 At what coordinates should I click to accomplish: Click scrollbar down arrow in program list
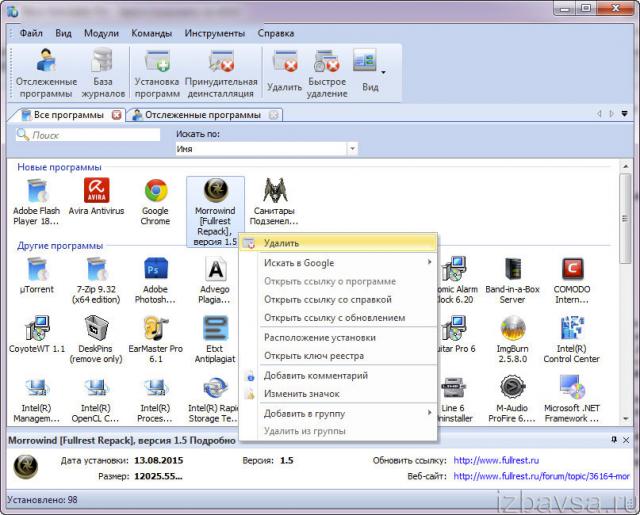click(x=625, y=419)
